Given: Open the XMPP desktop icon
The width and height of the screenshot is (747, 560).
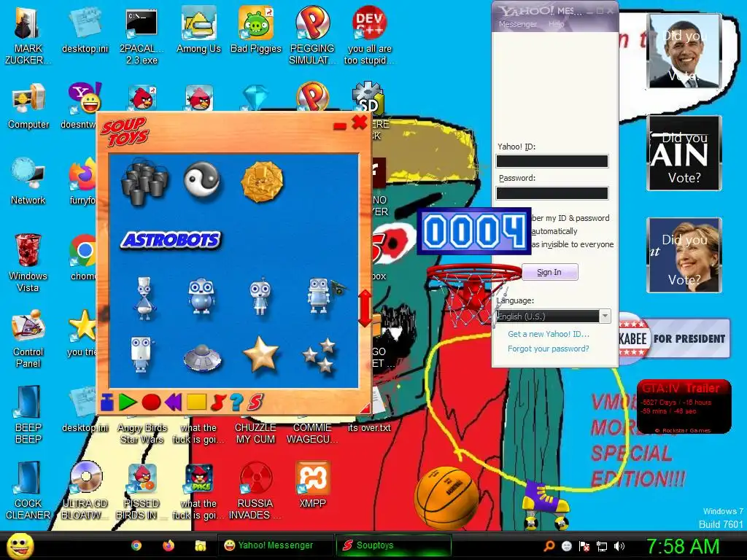Looking at the screenshot, I should (312, 485).
